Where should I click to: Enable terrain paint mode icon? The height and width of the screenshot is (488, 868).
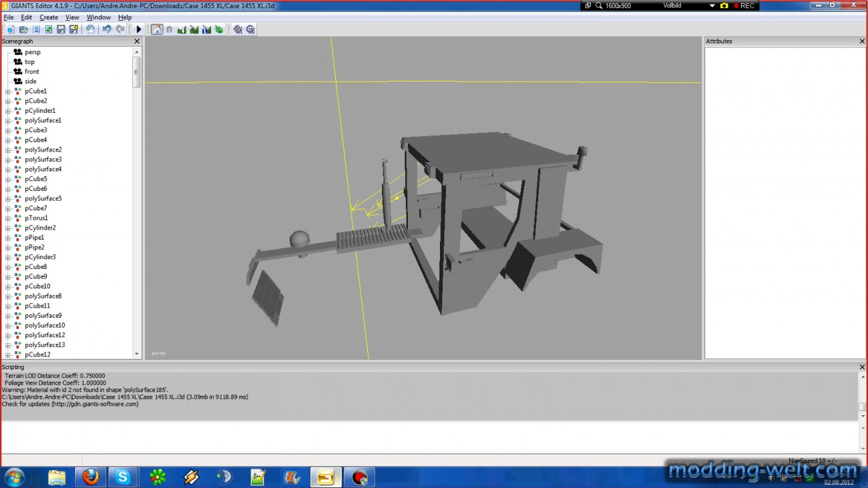(x=194, y=29)
